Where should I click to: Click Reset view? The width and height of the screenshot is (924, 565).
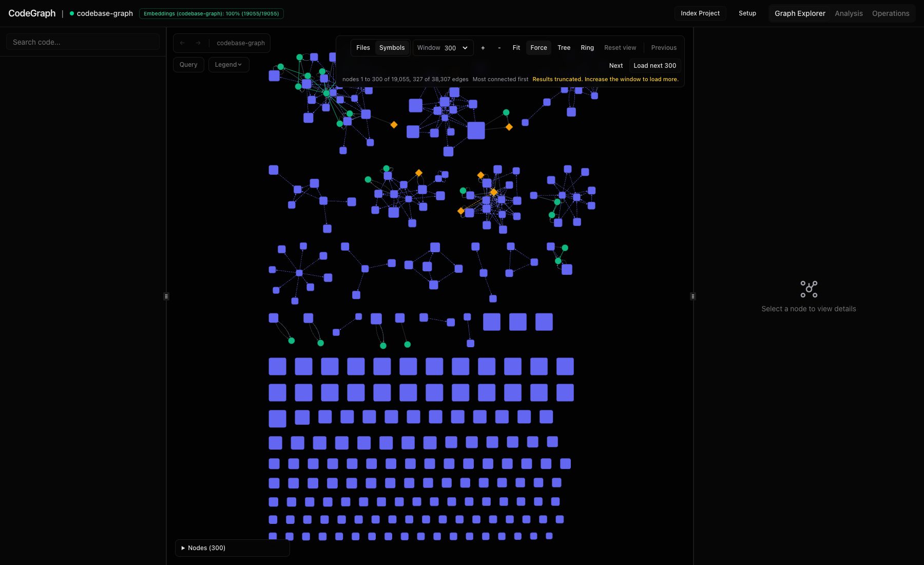(x=620, y=48)
